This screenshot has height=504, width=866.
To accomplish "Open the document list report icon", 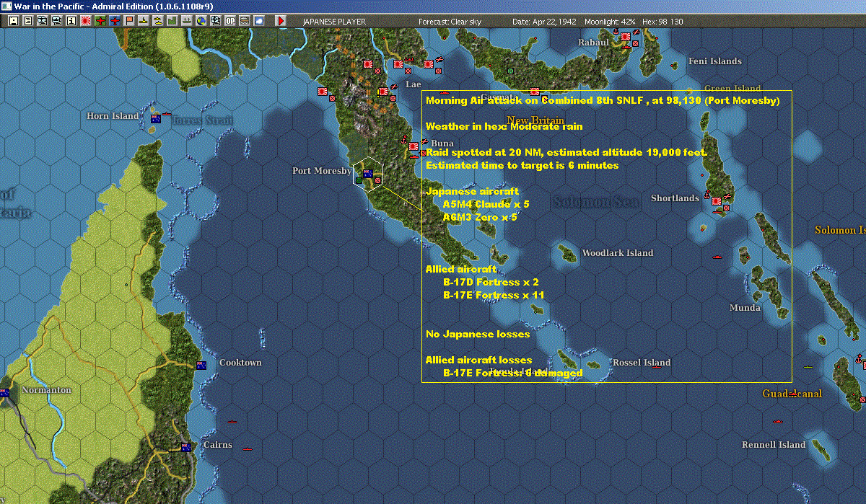I will click(28, 21).
